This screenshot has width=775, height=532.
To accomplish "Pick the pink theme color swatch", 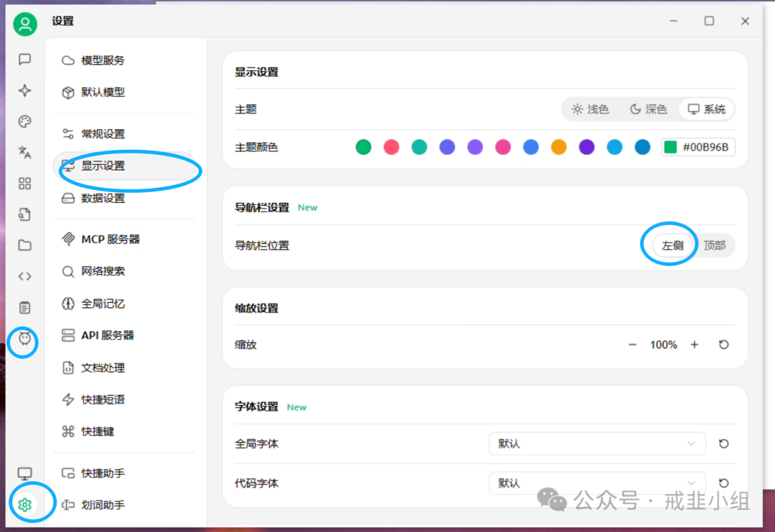I will pos(503,146).
